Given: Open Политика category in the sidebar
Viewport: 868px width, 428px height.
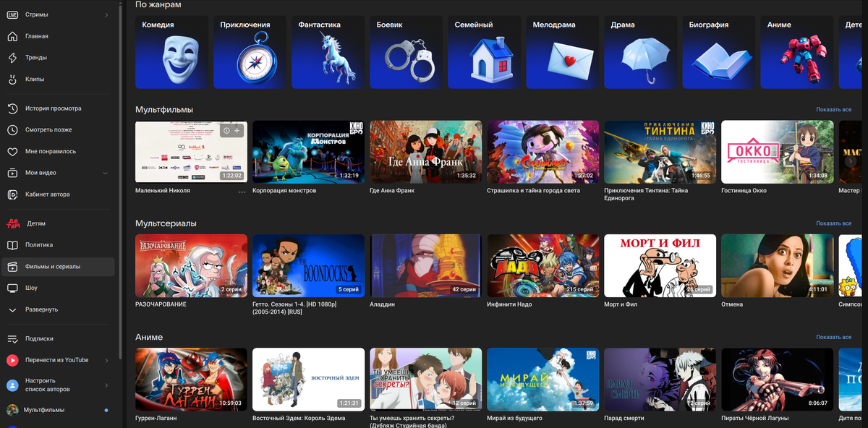Looking at the screenshot, I should [58, 245].
